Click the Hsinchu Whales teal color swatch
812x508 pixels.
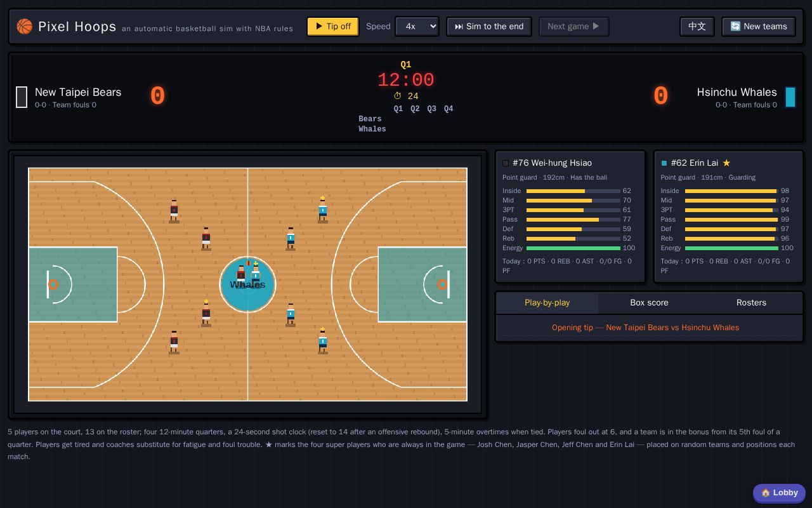[x=790, y=97]
